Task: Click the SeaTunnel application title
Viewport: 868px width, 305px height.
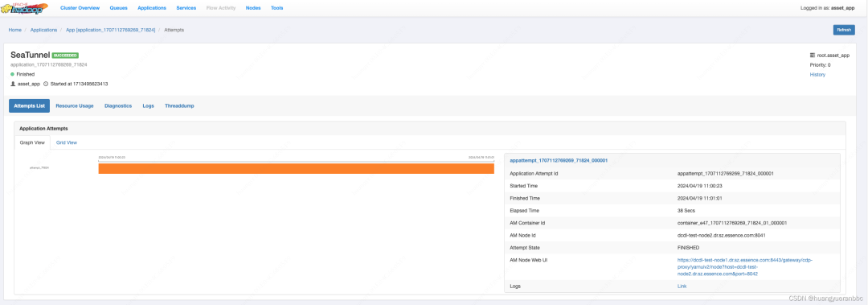Action: 31,56
